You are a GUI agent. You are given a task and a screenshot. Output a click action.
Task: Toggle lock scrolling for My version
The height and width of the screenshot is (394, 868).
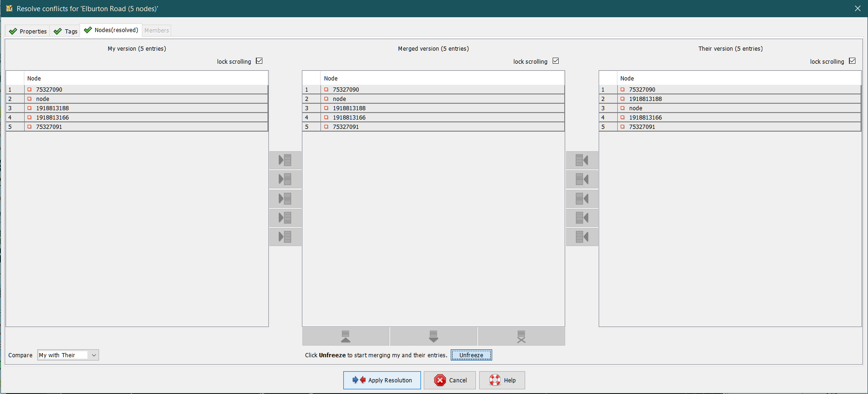pyautogui.click(x=259, y=61)
